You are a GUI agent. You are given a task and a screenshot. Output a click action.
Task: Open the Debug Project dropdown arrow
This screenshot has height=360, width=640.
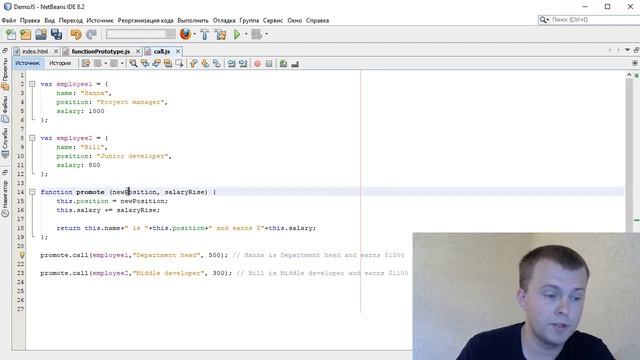(267, 34)
